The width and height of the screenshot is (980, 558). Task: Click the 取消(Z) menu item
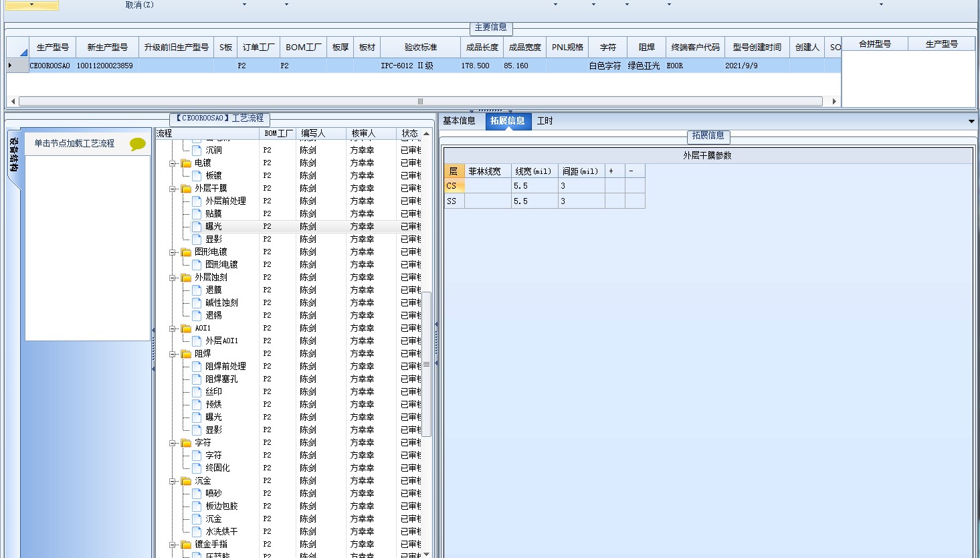pyautogui.click(x=140, y=5)
